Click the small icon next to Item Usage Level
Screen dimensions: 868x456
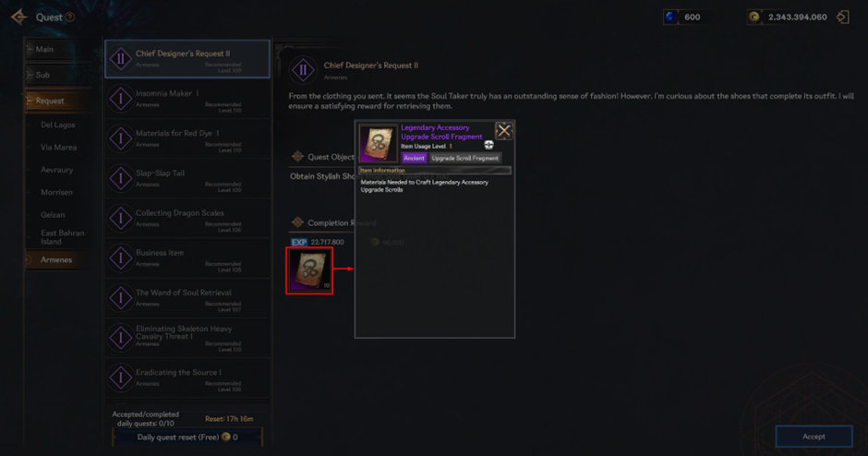pyautogui.click(x=488, y=145)
